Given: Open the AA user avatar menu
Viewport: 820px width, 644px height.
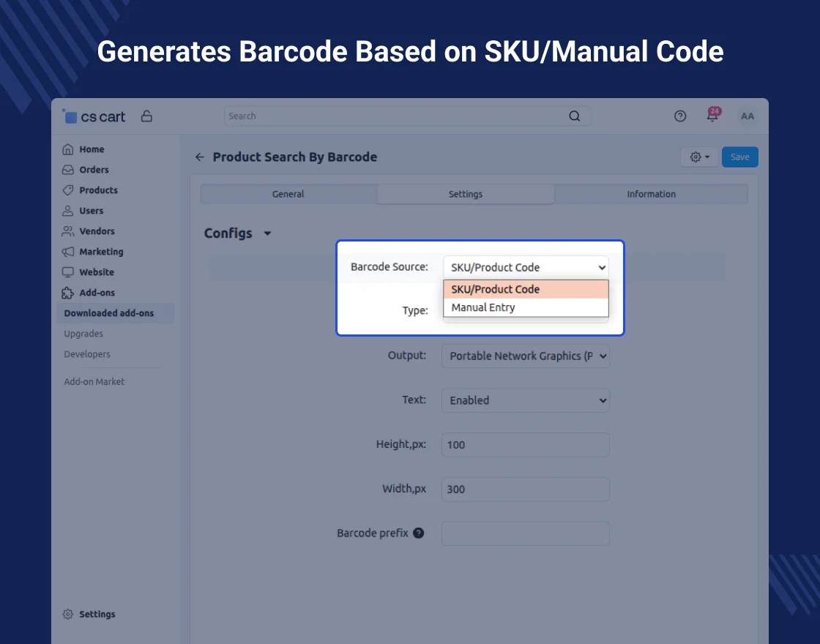Looking at the screenshot, I should click(x=747, y=116).
